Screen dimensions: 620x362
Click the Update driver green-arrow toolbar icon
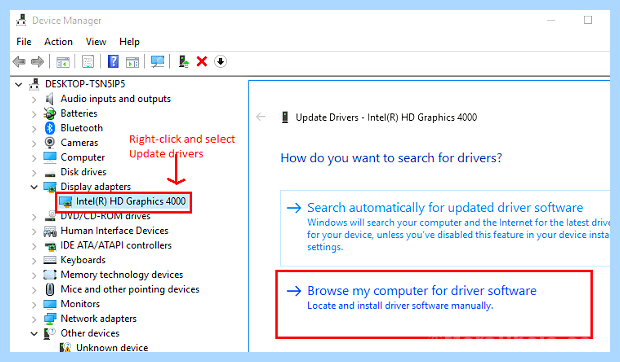pyautogui.click(x=183, y=62)
